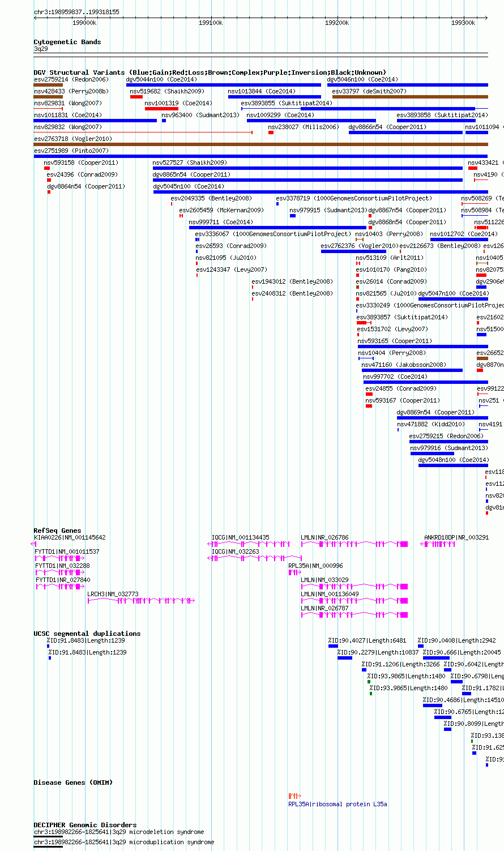The image size is (504, 851).
Task: Click nsv471160 (Jakobsson2008) variant label
Action: 404,365
